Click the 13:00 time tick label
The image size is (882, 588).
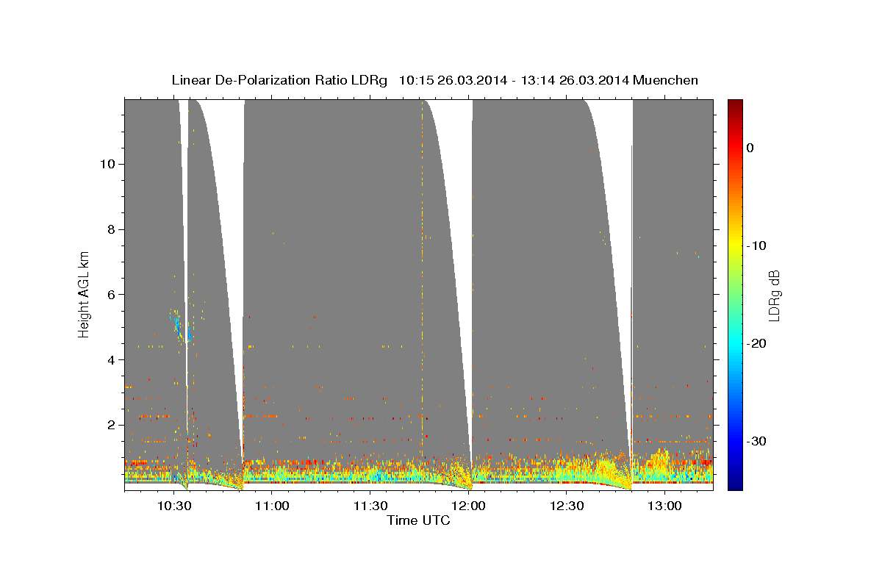666,506
